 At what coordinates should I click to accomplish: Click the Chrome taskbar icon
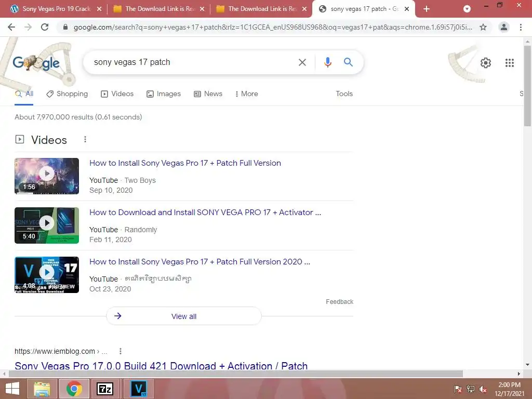pyautogui.click(x=74, y=389)
